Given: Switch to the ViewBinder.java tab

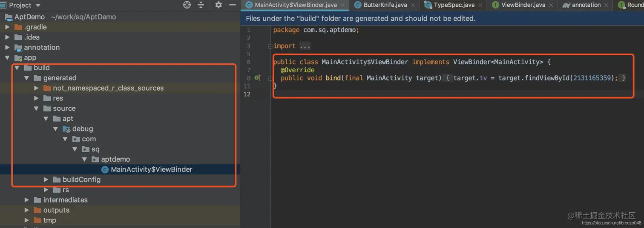Looking at the screenshot, I should tap(523, 5).
